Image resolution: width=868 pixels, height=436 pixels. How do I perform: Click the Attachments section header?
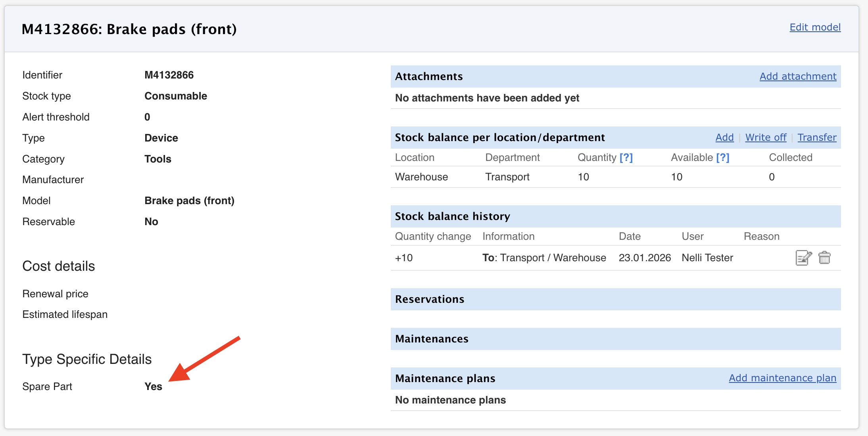pyautogui.click(x=429, y=76)
